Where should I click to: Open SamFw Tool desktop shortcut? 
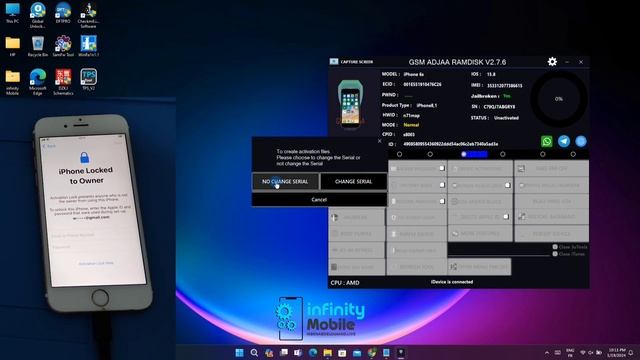(63, 47)
